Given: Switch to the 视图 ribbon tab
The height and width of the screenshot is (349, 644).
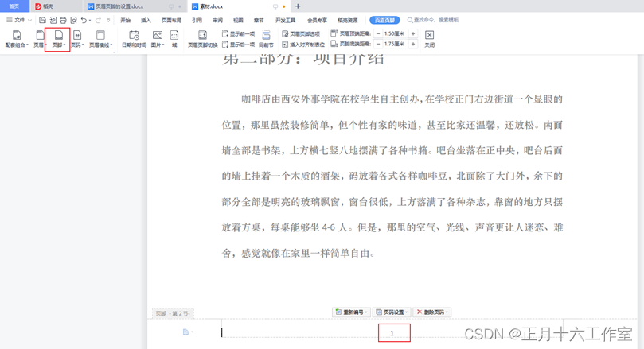Looking at the screenshot, I should [238, 20].
